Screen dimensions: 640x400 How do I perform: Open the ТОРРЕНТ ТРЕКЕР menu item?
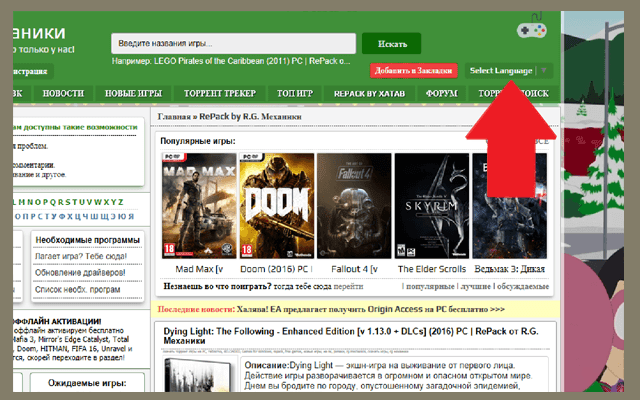220,93
